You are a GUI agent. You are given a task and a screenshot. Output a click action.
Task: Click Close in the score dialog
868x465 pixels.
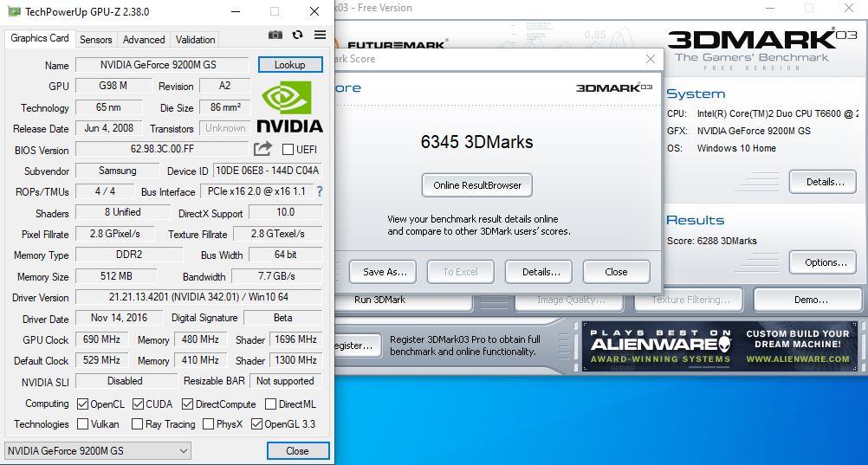pos(616,272)
